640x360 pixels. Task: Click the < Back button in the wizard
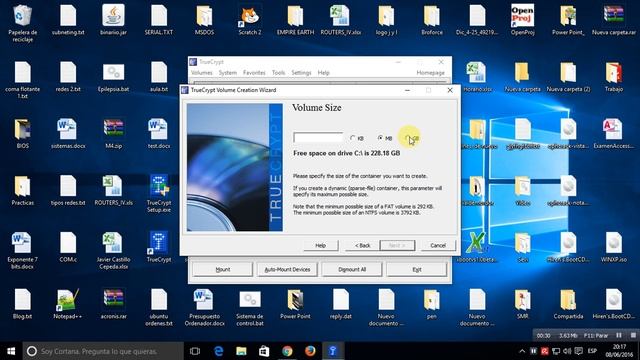coord(362,245)
